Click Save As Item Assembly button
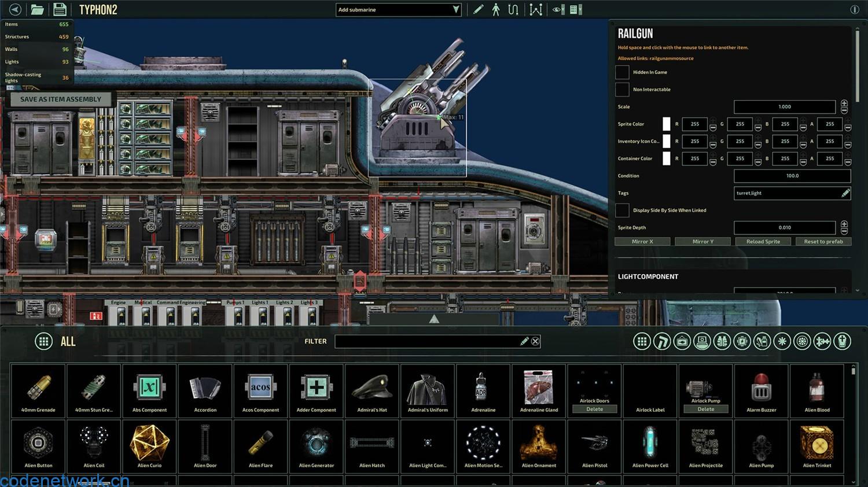Image resolution: width=868 pixels, height=487 pixels. click(60, 99)
